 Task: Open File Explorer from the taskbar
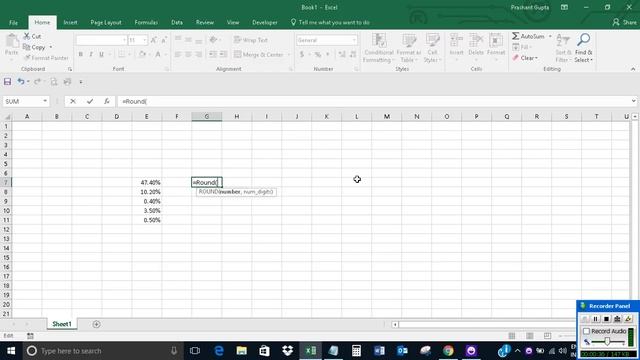click(x=242, y=351)
